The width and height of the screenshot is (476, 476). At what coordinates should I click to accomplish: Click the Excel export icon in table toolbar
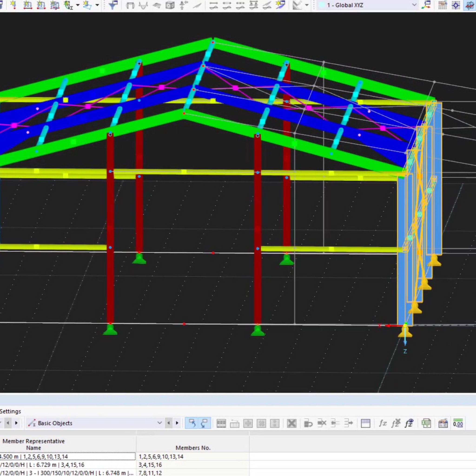coord(426,423)
